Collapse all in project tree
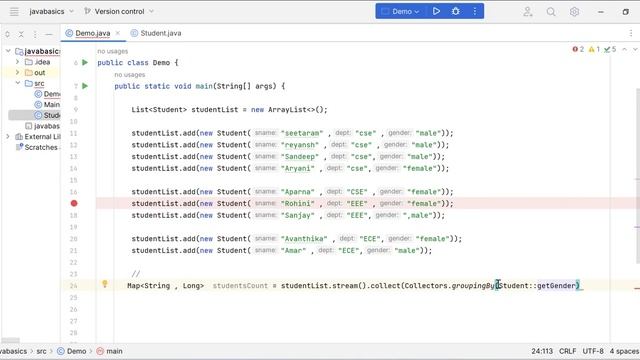Screen dimensions: 640x360 tap(21, 34)
